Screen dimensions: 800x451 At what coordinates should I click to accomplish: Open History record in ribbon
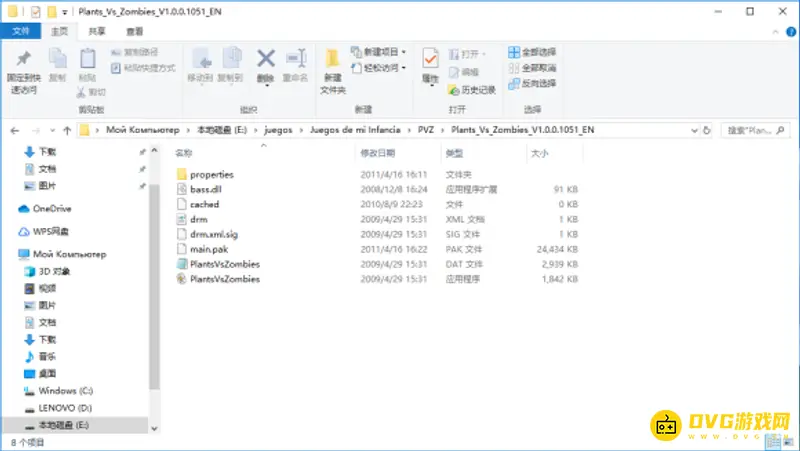[x=472, y=90]
